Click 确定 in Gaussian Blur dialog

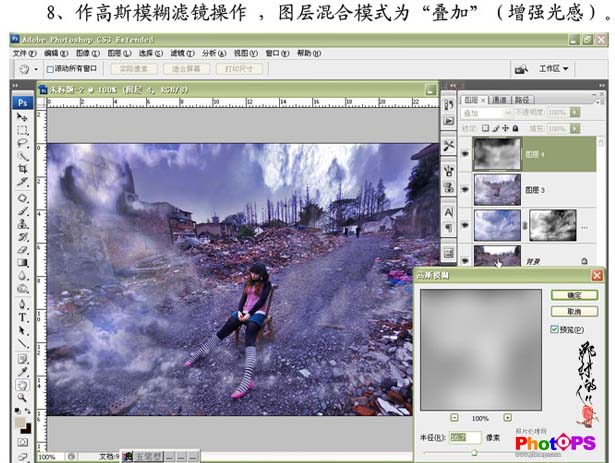[574, 295]
